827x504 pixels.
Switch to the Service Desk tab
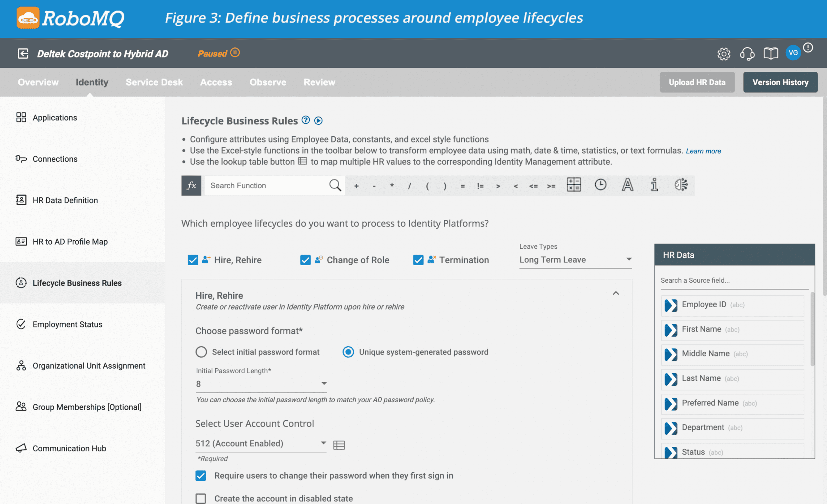pyautogui.click(x=154, y=82)
